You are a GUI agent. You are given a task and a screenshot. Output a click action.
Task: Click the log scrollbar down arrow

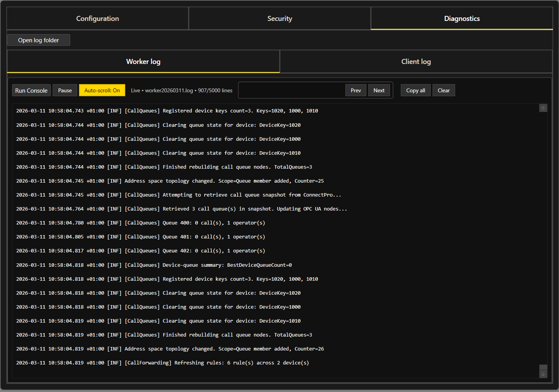(543, 374)
